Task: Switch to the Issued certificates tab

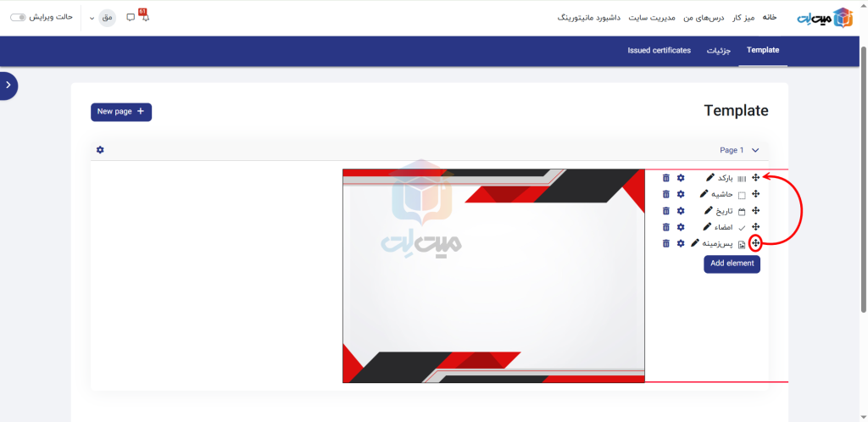Action: click(659, 51)
